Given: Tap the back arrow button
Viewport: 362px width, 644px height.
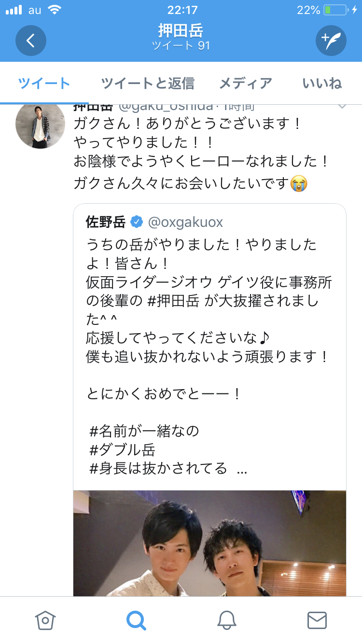Looking at the screenshot, I should coord(30,41).
